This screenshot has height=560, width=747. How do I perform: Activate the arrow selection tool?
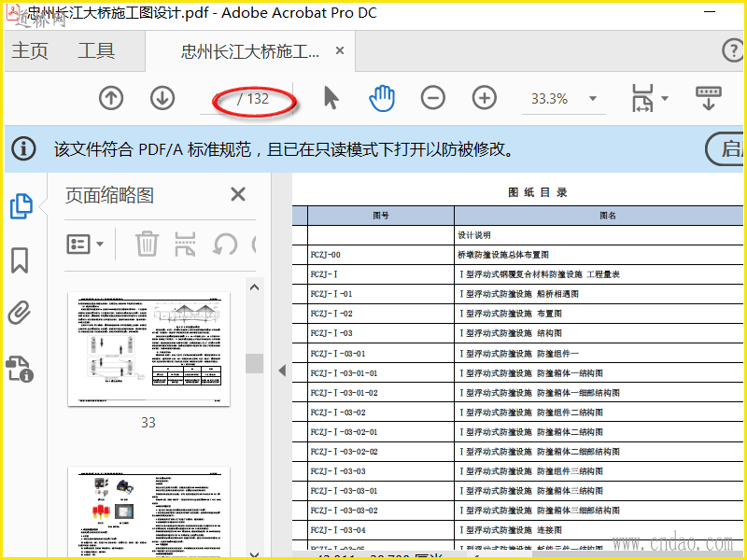click(331, 99)
